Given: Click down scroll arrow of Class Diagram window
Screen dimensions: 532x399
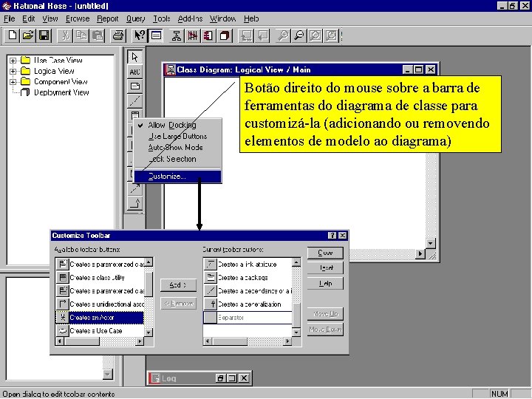Looking at the screenshot, I should tap(430, 243).
